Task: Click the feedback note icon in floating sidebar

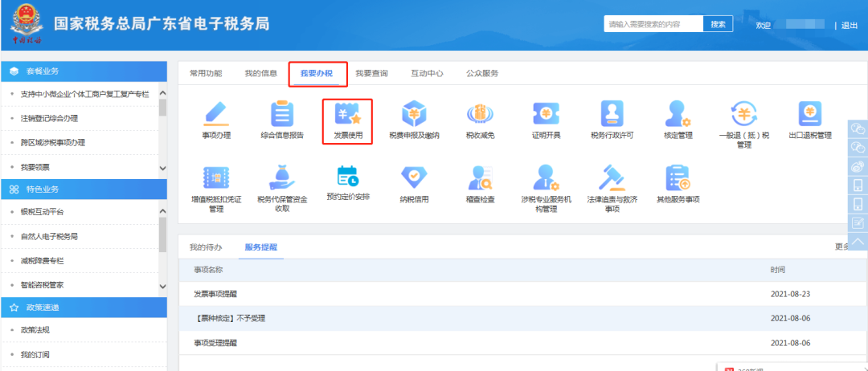Action: tap(858, 222)
